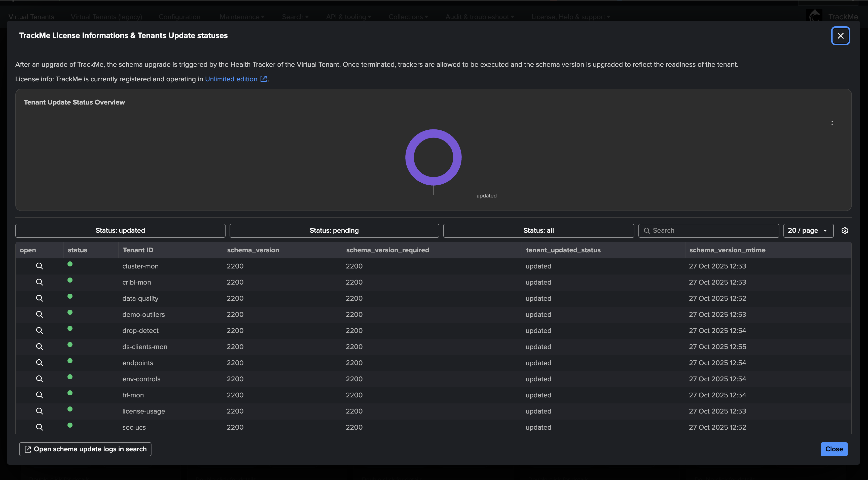Sort table by Tenant ID header

click(138, 250)
